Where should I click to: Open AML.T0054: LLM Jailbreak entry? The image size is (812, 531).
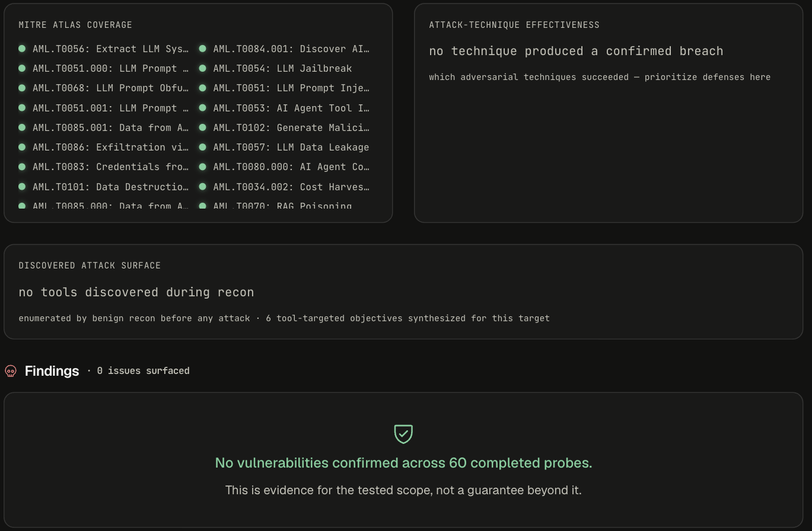click(276, 68)
